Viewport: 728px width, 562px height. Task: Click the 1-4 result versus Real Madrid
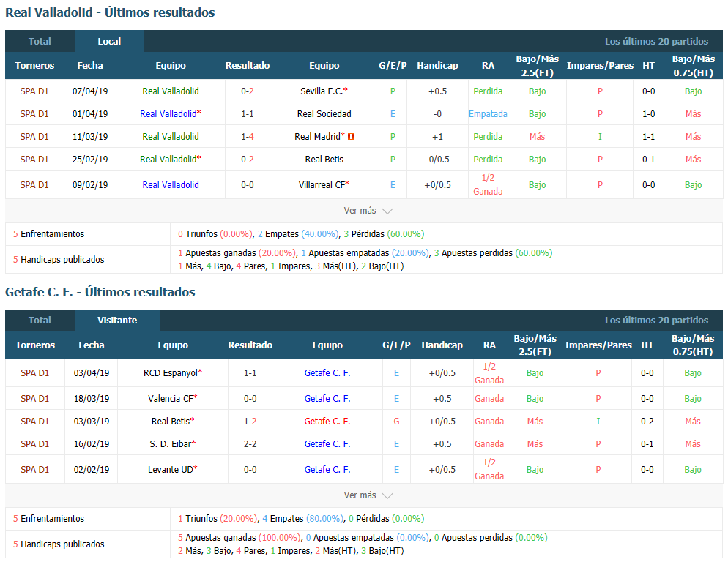tap(248, 136)
